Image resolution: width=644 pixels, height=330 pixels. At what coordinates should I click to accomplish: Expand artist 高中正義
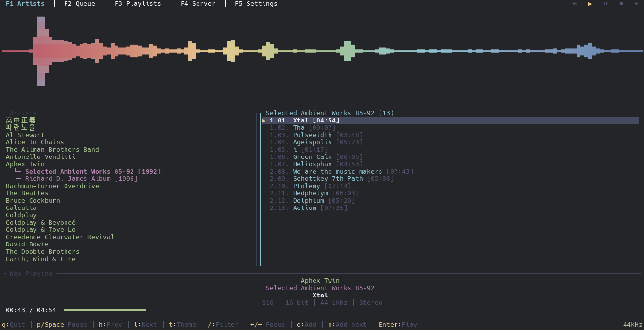tap(21, 121)
